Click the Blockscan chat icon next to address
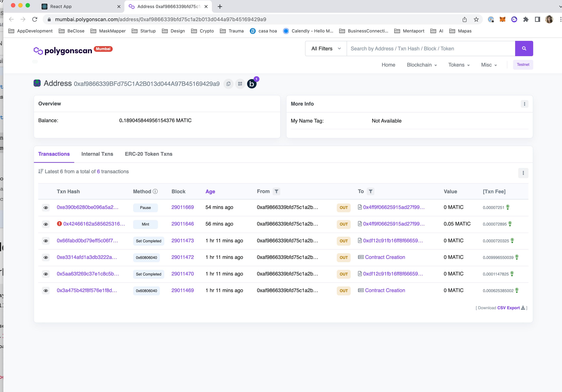Screen dimensions: 562x392 click(x=252, y=84)
